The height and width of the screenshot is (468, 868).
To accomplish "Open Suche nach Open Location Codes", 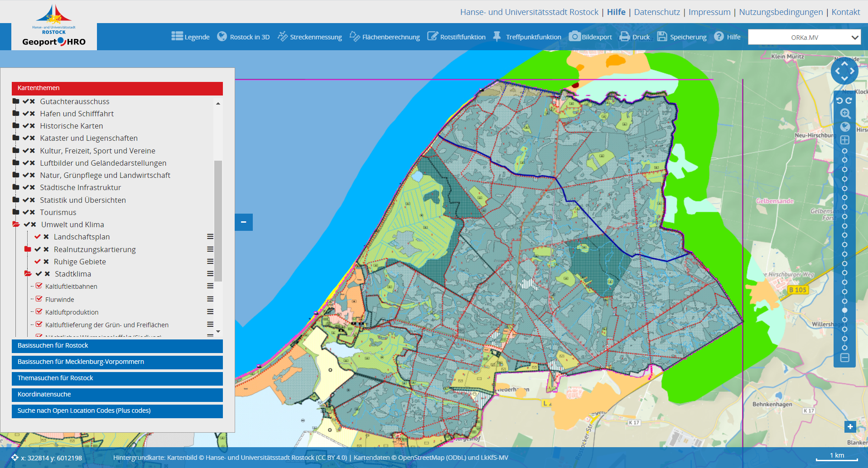I will click(x=117, y=411).
